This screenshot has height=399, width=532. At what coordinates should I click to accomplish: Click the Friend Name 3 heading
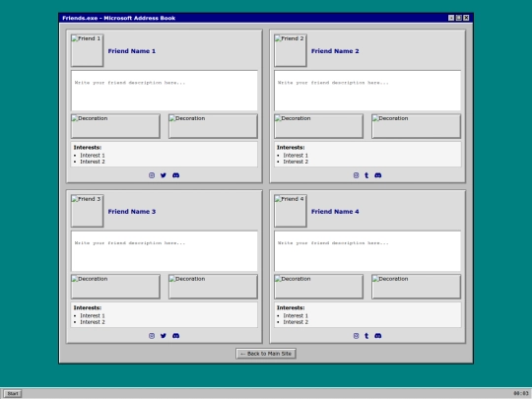coord(132,212)
